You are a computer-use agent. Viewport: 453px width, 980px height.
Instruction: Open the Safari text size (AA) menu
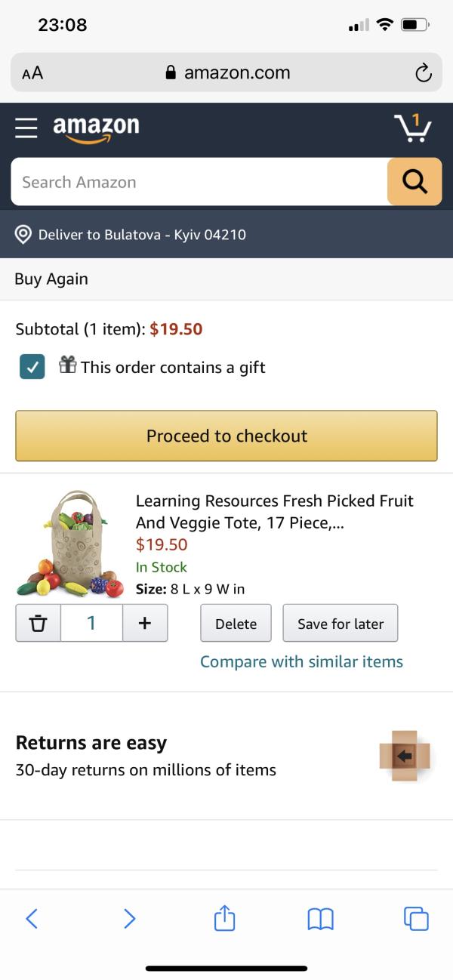point(32,72)
